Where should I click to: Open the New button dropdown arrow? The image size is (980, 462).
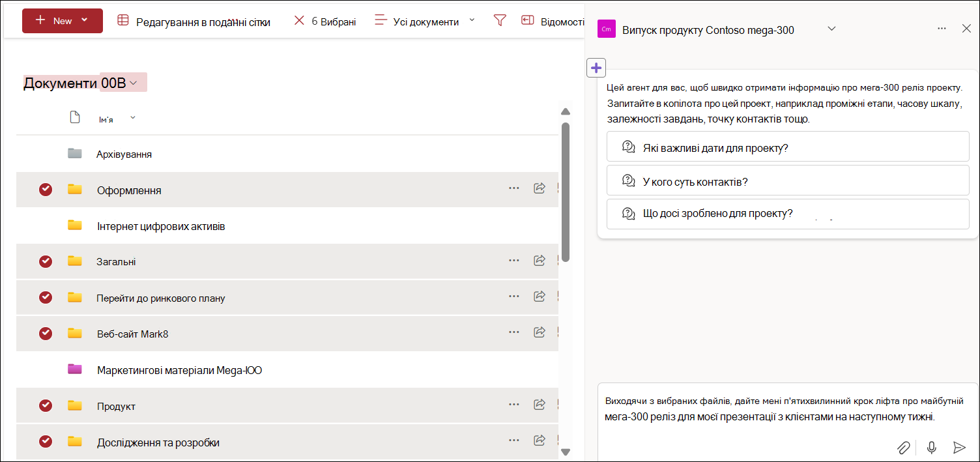(x=84, y=20)
